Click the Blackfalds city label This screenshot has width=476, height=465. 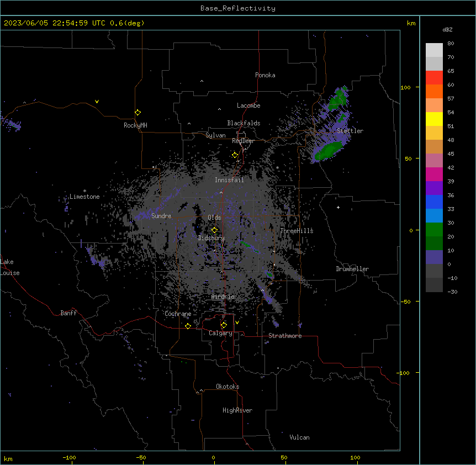click(x=244, y=123)
